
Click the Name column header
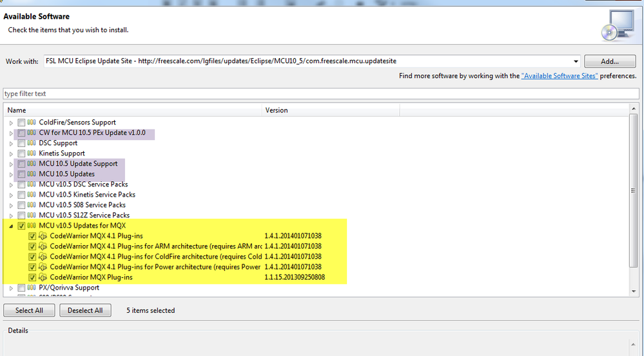click(x=133, y=110)
